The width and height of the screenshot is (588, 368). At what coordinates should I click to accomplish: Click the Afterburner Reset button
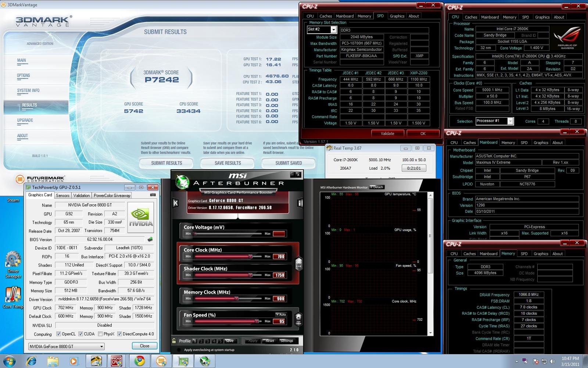pos(270,341)
